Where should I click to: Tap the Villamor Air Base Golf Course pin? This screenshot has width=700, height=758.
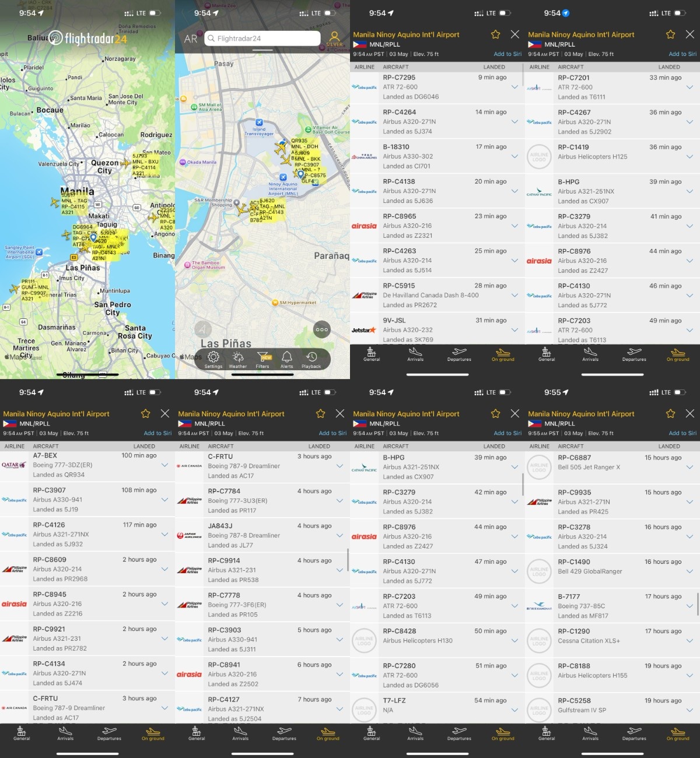[x=308, y=129]
